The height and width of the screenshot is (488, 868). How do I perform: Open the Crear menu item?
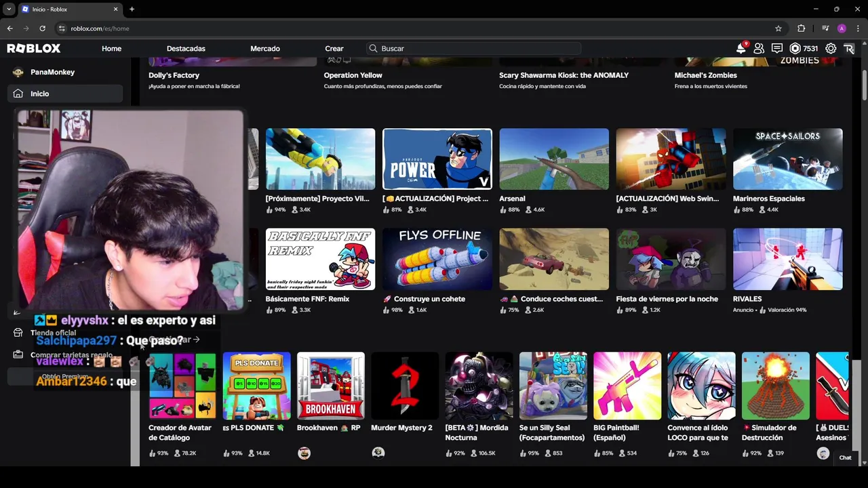point(334,48)
